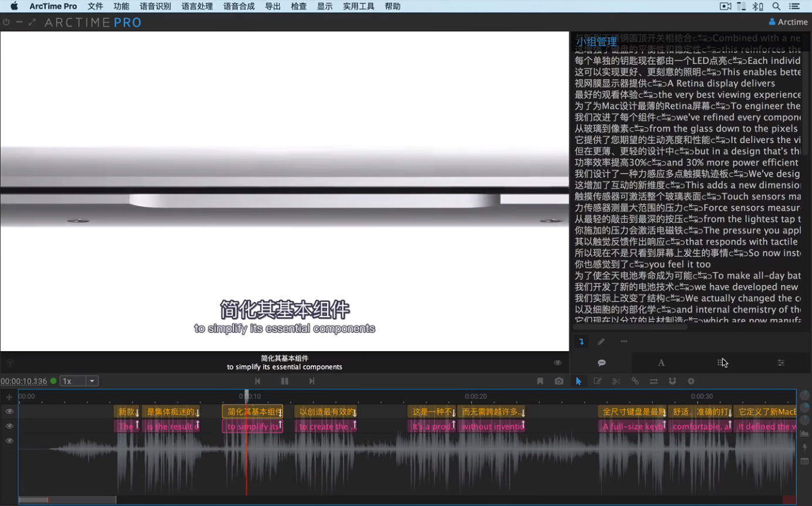The height and width of the screenshot is (506, 812).
Task: Open the 1x playback speed dropdown
Action: click(x=79, y=381)
